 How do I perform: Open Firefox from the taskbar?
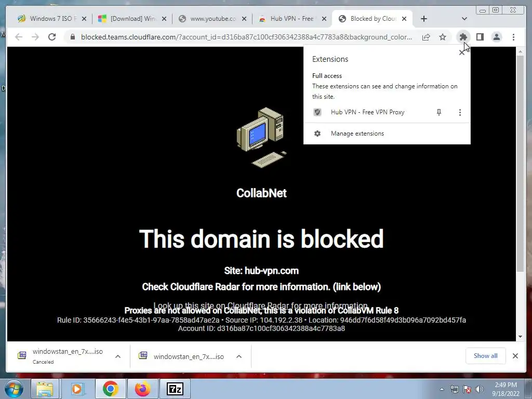[x=142, y=389]
